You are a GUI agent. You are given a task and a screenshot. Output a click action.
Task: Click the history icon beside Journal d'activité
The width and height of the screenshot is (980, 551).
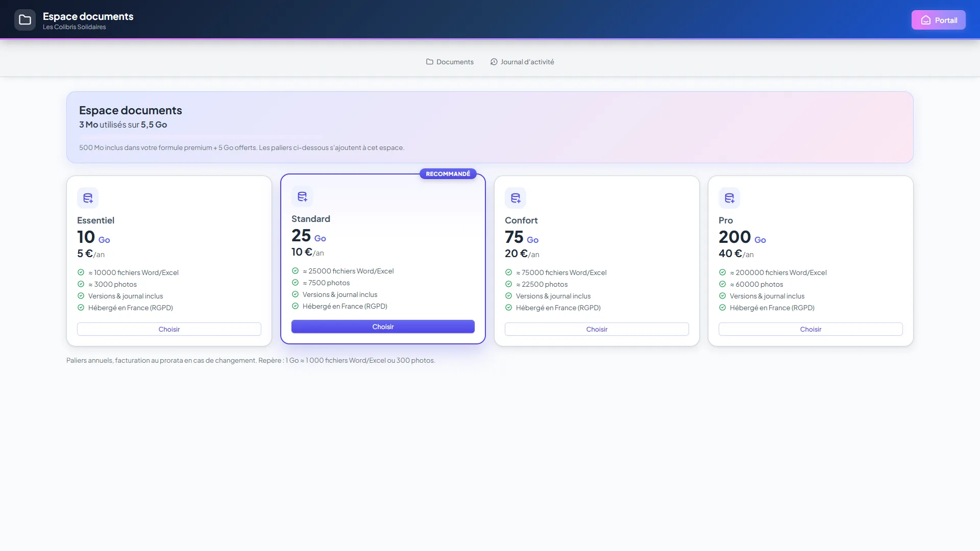pos(494,62)
